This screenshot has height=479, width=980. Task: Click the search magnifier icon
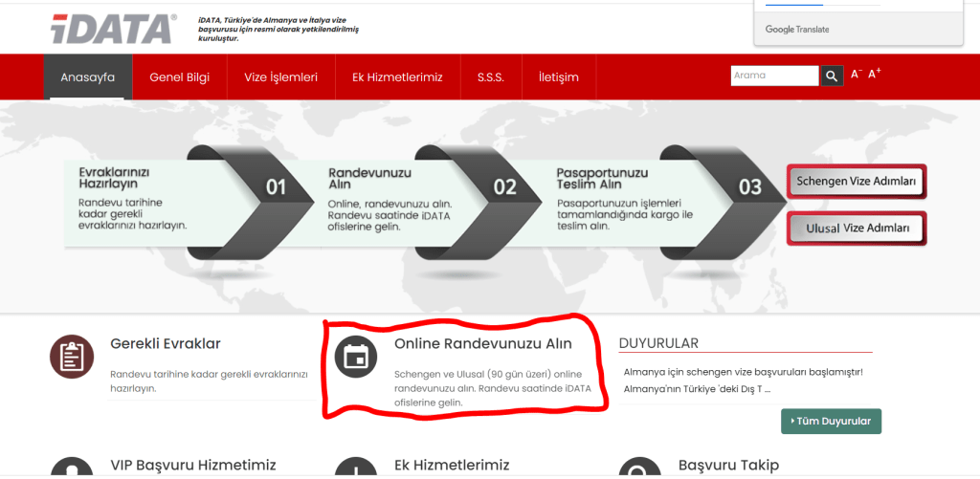[832, 76]
